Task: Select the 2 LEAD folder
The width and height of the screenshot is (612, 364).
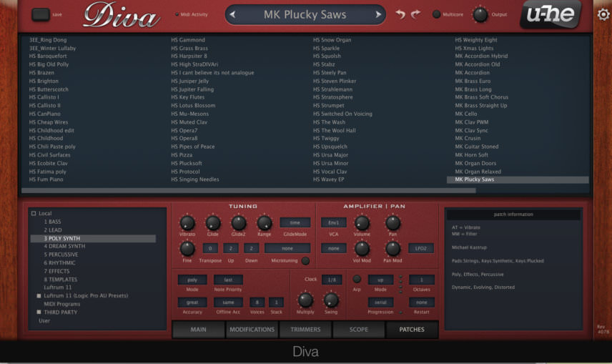Action: point(53,230)
